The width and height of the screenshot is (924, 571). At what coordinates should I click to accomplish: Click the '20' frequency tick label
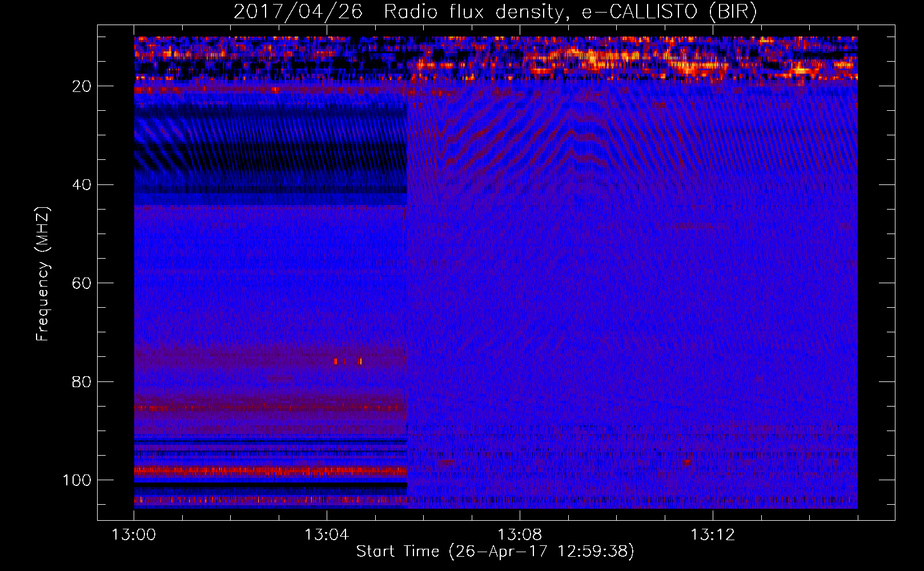(82, 86)
